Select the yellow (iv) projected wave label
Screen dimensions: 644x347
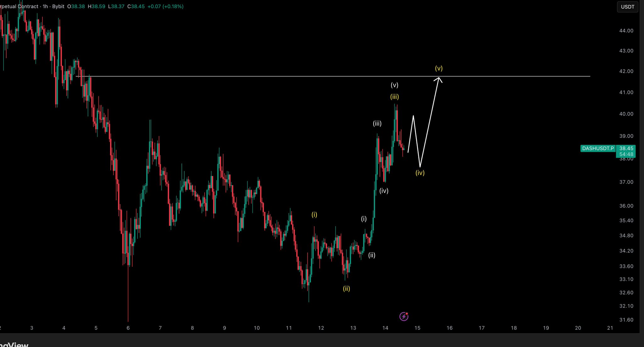pos(420,173)
